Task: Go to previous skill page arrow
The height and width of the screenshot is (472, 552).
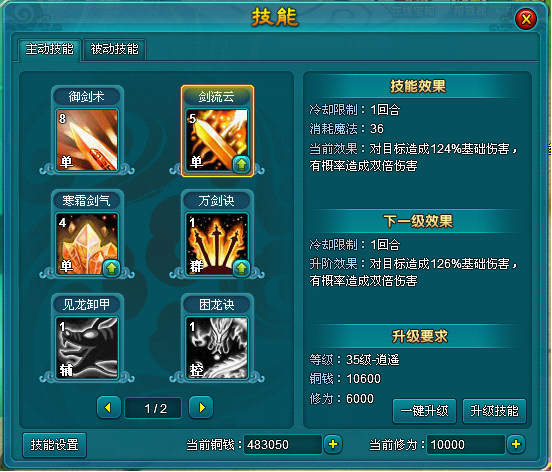Action: point(109,408)
